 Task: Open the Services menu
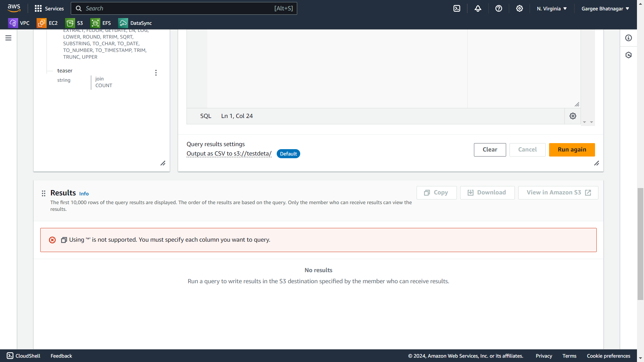tap(49, 9)
